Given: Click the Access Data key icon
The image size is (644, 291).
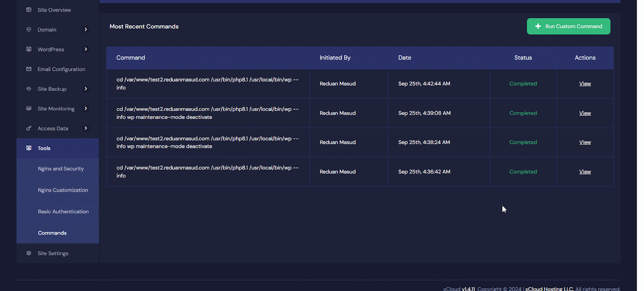Looking at the screenshot, I should (29, 128).
